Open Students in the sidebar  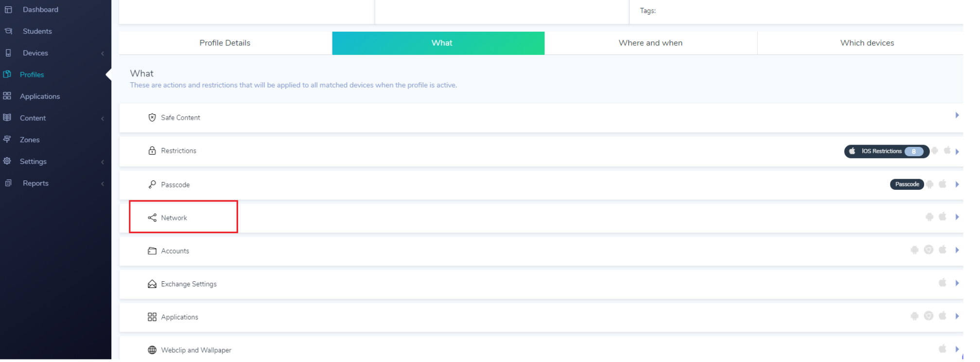tap(37, 31)
